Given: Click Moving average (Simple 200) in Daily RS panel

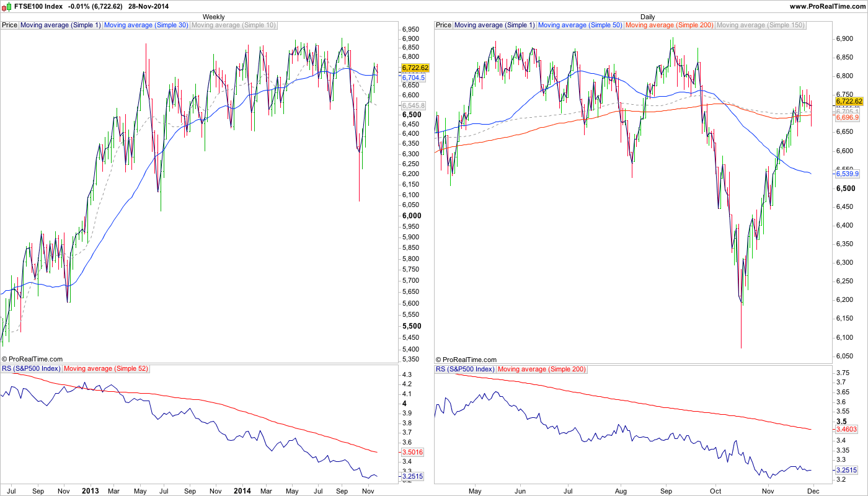Looking at the screenshot, I should click(541, 369).
